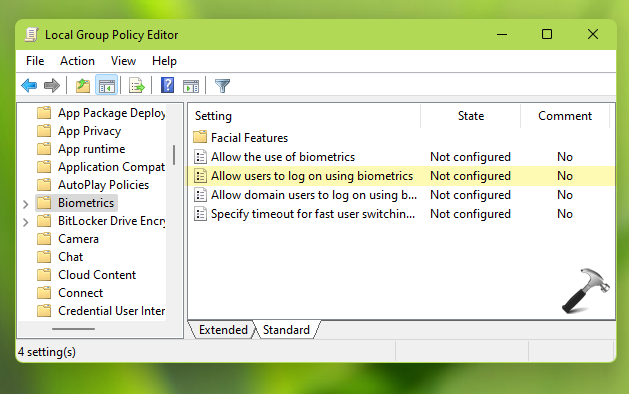Image resolution: width=629 pixels, height=394 pixels.
Task: Close the Local Group Policy Editor window
Action: tap(592, 35)
